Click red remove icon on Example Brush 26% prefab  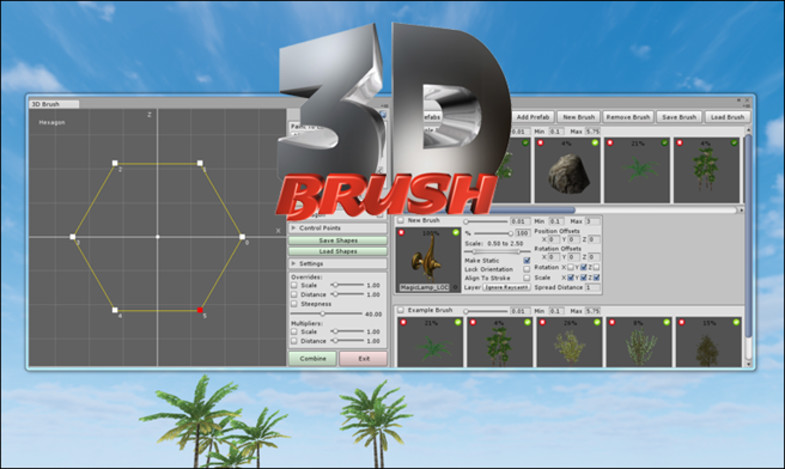click(x=542, y=322)
